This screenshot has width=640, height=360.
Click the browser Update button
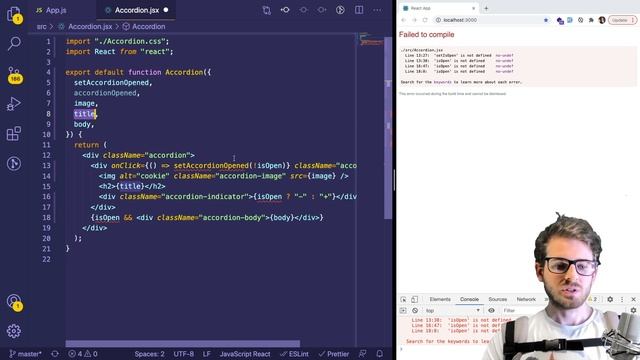tap(622, 20)
